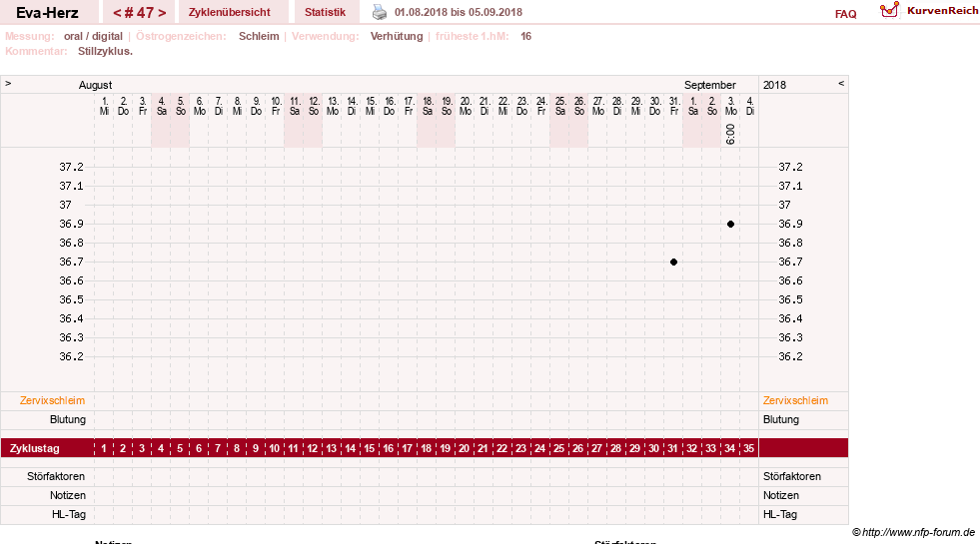Click the left Blutung row label

(68, 419)
